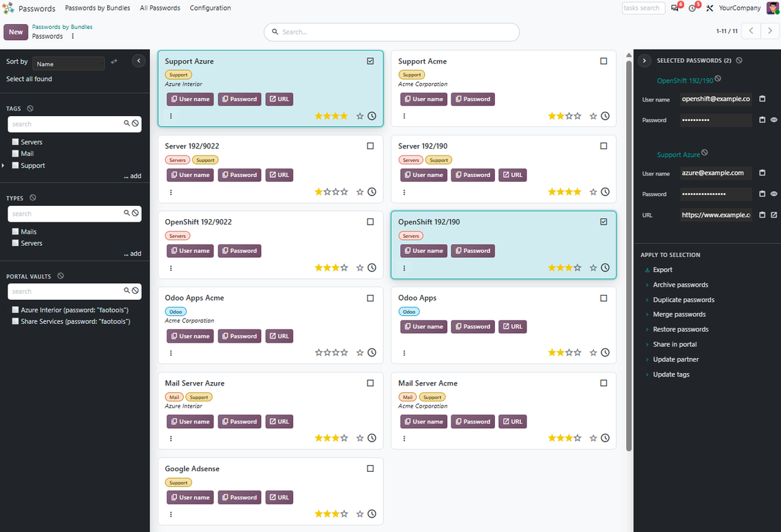The width and height of the screenshot is (781, 532).
Task: Open the three-dot menu on Server 192/9022 card
Action: (171, 192)
